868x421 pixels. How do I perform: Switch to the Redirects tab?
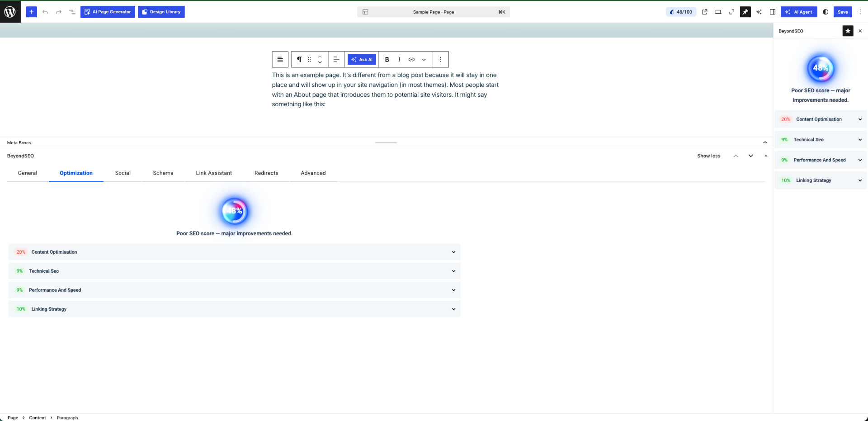pos(266,173)
